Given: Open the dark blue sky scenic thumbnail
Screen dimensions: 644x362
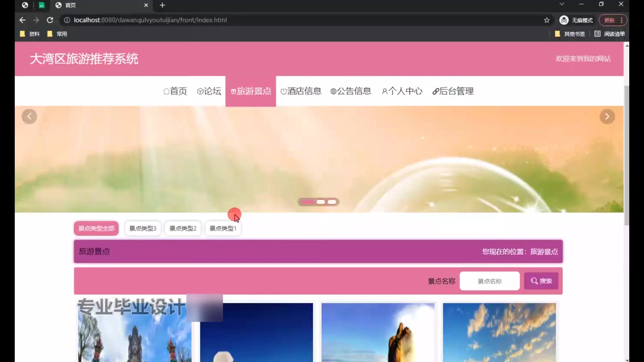Looking at the screenshot, I should [x=257, y=333].
